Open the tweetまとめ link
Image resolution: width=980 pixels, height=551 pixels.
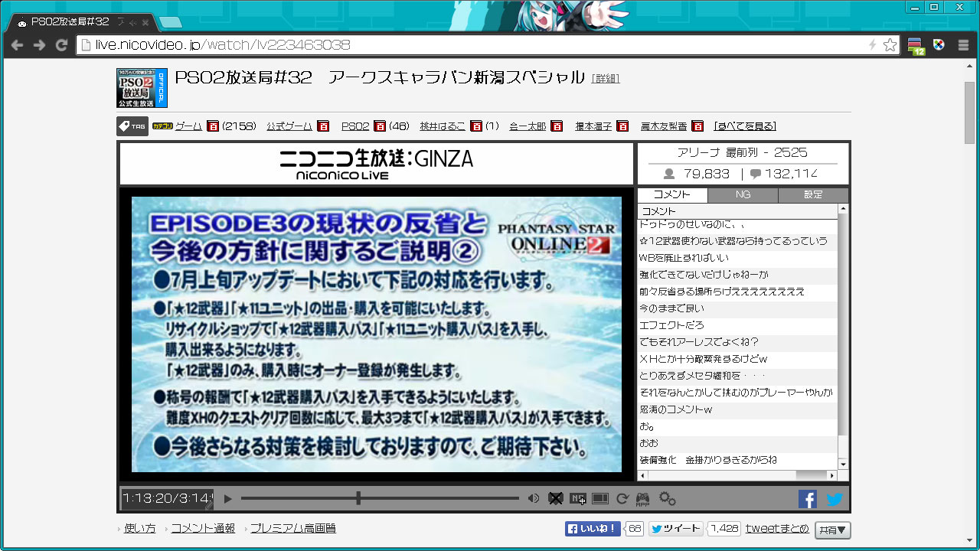pyautogui.click(x=777, y=529)
